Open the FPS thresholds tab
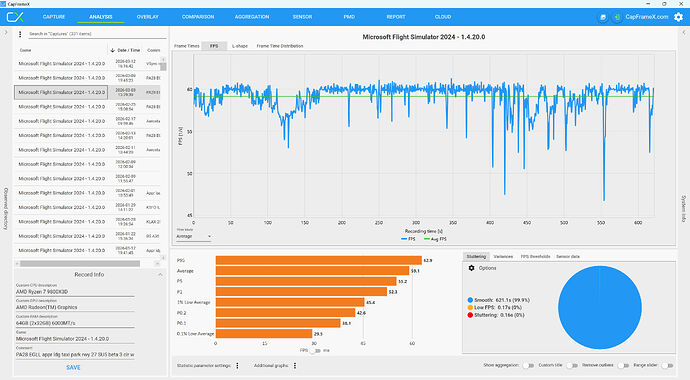This screenshot has width=690, height=380. (535, 256)
